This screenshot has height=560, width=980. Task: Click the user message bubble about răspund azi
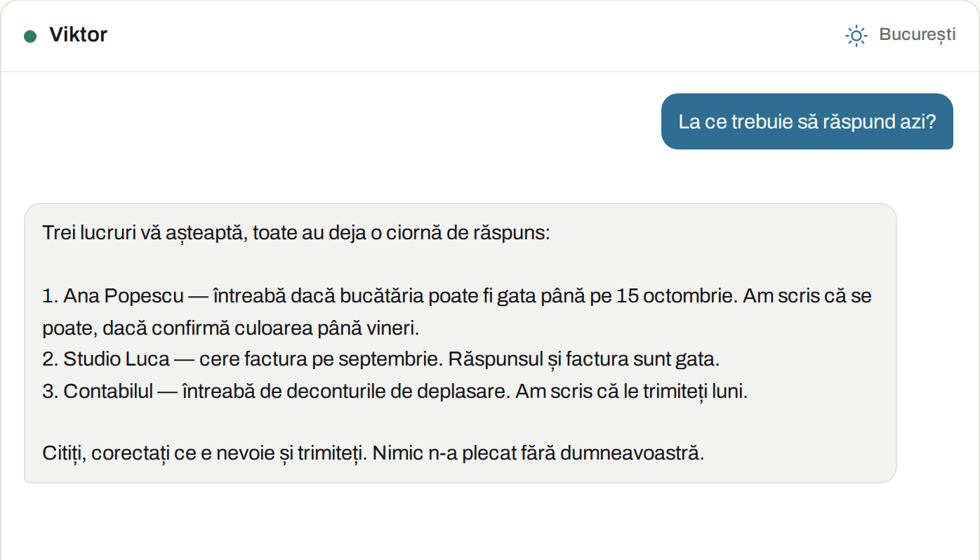(807, 121)
